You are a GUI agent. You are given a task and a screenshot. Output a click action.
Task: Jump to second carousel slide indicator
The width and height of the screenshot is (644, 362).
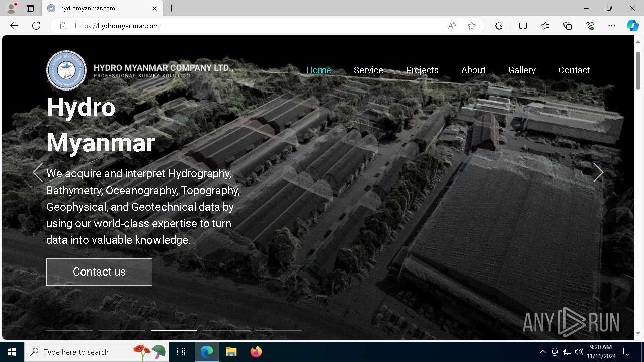122,330
